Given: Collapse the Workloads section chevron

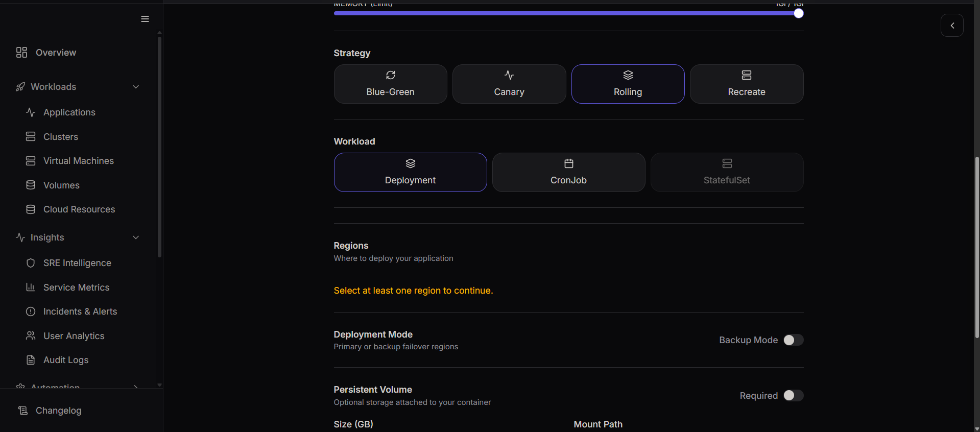Looking at the screenshot, I should point(136,87).
